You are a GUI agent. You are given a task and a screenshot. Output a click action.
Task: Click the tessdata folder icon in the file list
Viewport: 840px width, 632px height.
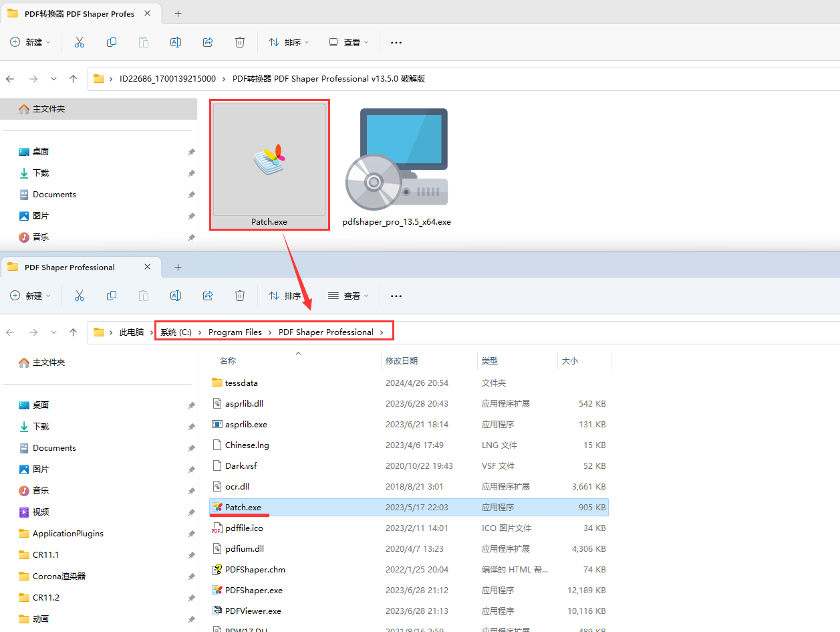click(x=217, y=383)
